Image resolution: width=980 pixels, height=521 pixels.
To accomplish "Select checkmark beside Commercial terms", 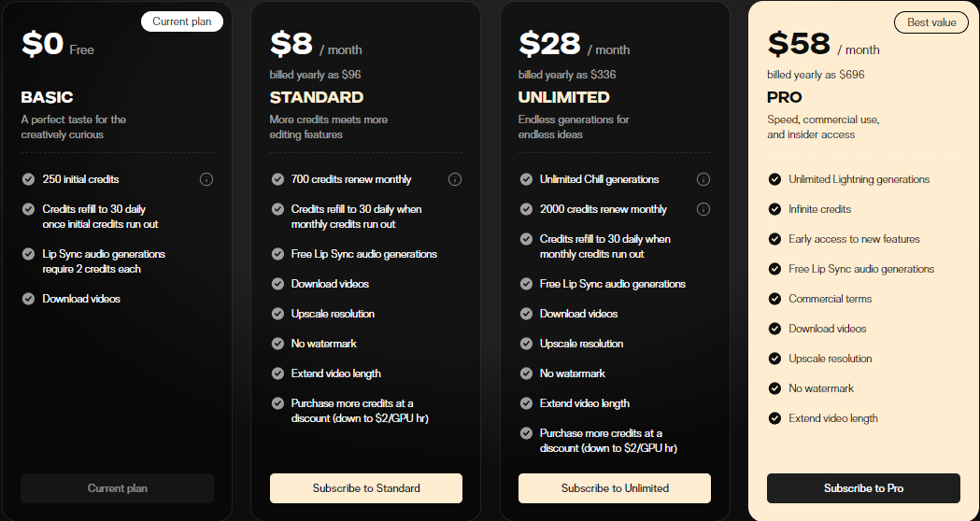I will pyautogui.click(x=774, y=299).
